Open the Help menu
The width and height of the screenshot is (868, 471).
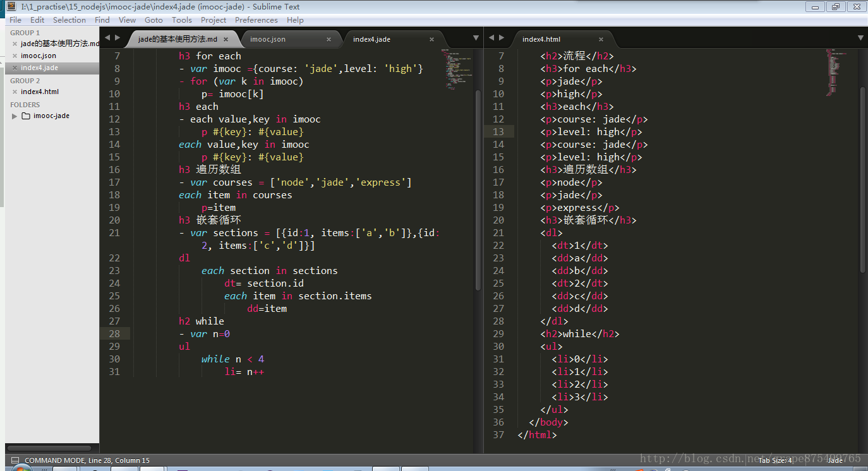tap(295, 20)
